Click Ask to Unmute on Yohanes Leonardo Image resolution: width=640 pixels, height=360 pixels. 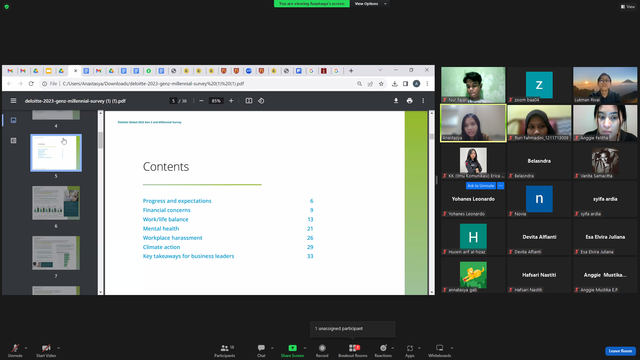point(480,186)
